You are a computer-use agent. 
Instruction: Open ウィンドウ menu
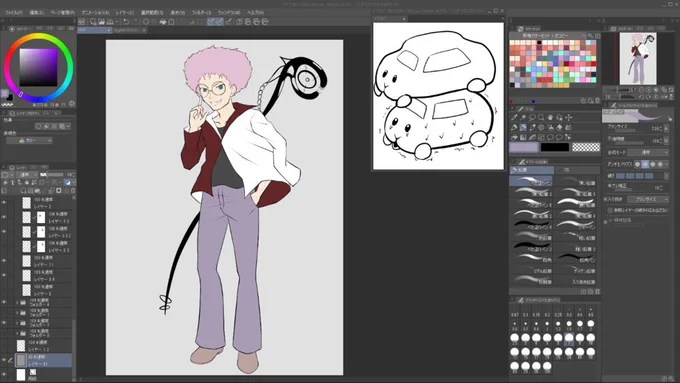pyautogui.click(x=229, y=13)
